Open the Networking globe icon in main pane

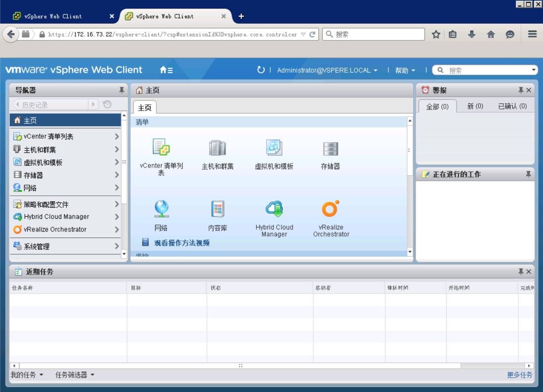point(161,209)
